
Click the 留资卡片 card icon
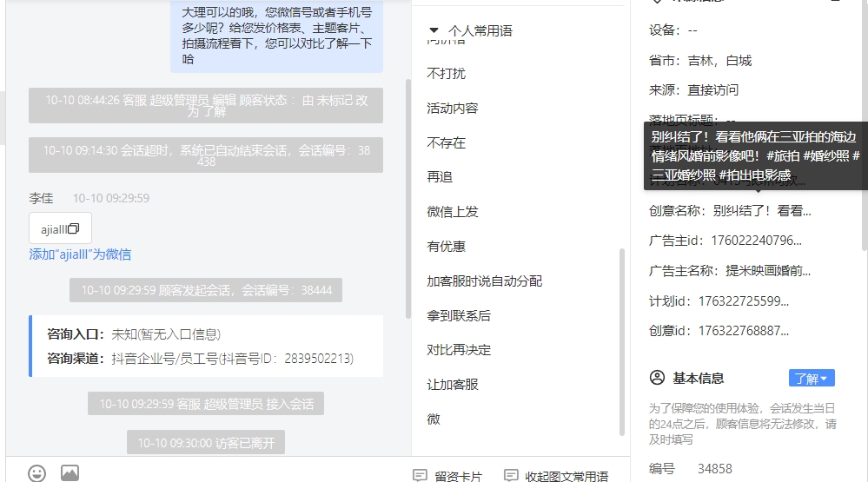421,475
